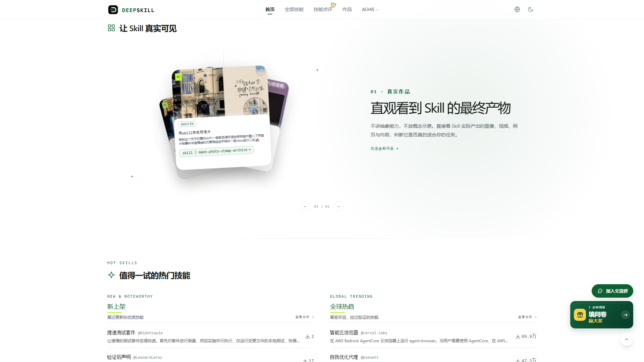Open the front showcase card image
The image size is (644, 362).
tap(220, 92)
